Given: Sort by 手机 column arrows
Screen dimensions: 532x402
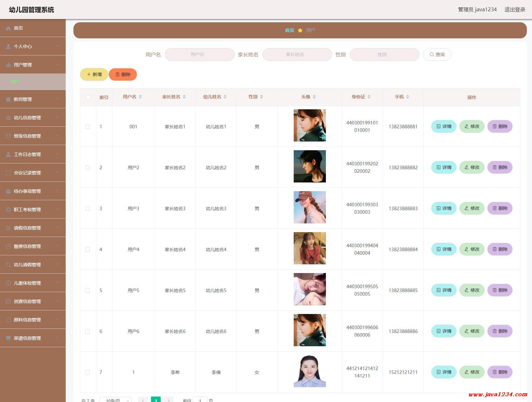Looking at the screenshot, I should (408, 97).
